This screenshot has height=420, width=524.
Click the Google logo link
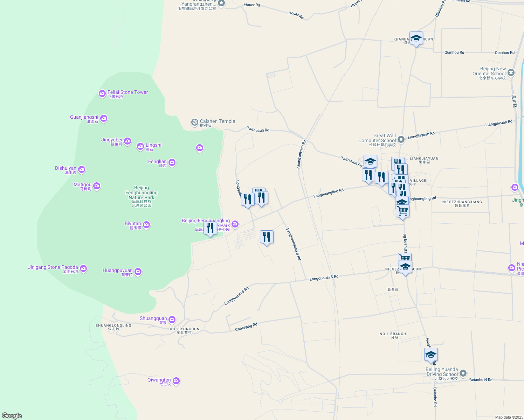(12, 415)
